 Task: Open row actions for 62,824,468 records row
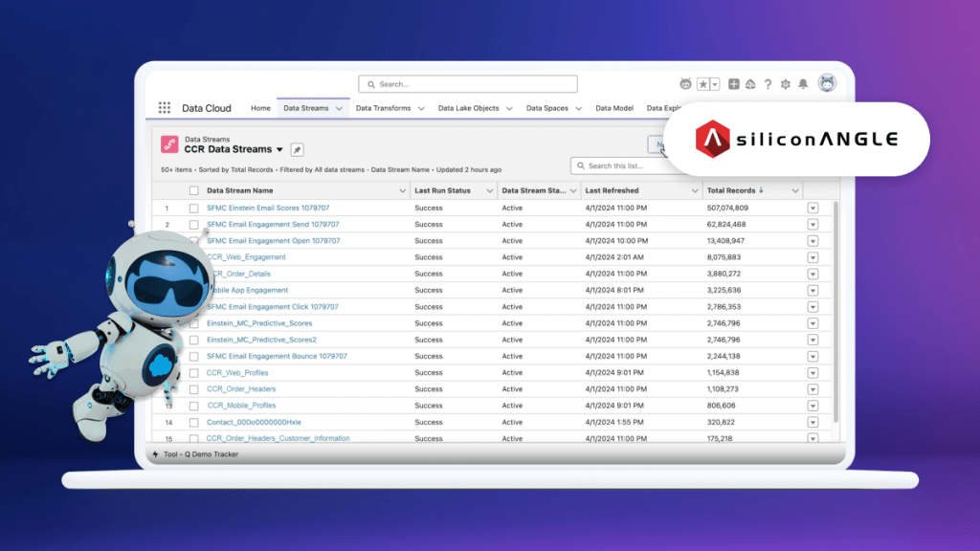tap(813, 224)
